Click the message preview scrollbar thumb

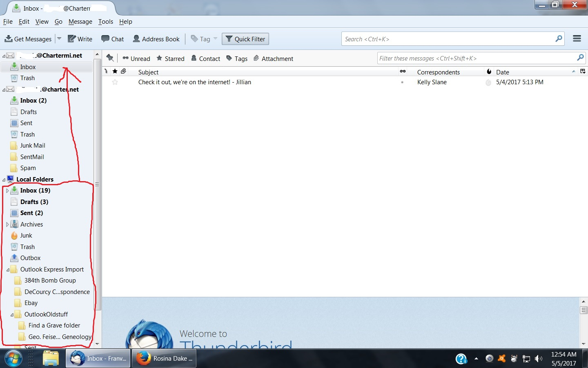(x=584, y=310)
